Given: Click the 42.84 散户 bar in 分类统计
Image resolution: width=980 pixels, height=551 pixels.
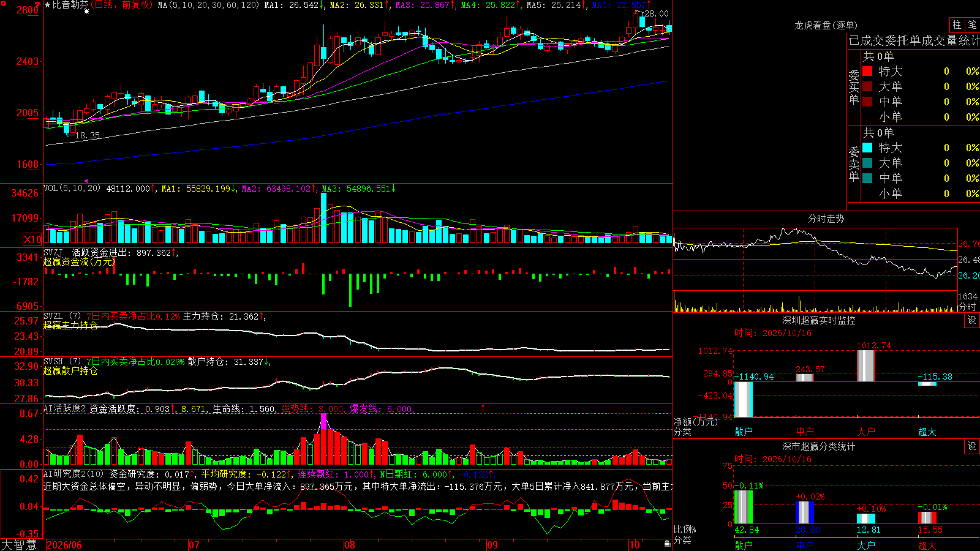Looking at the screenshot, I should pyautogui.click(x=744, y=507).
